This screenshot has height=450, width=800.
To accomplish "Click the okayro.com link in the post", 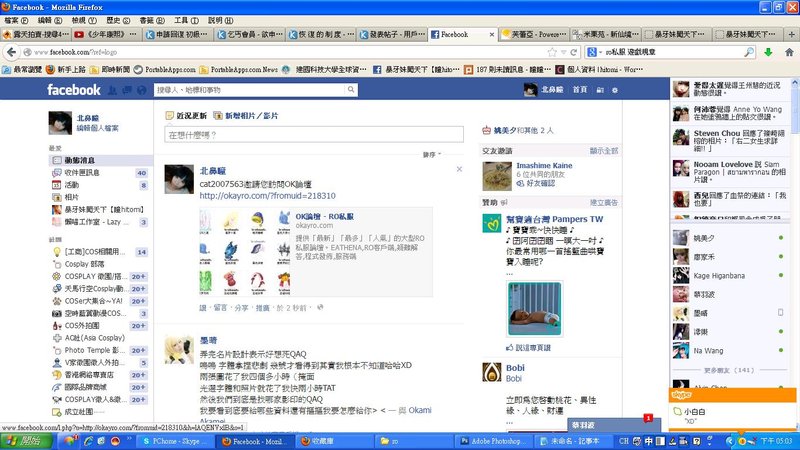I will pos(267,196).
